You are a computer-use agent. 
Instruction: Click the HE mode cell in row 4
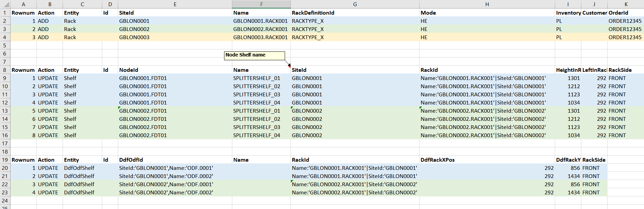coord(487,37)
